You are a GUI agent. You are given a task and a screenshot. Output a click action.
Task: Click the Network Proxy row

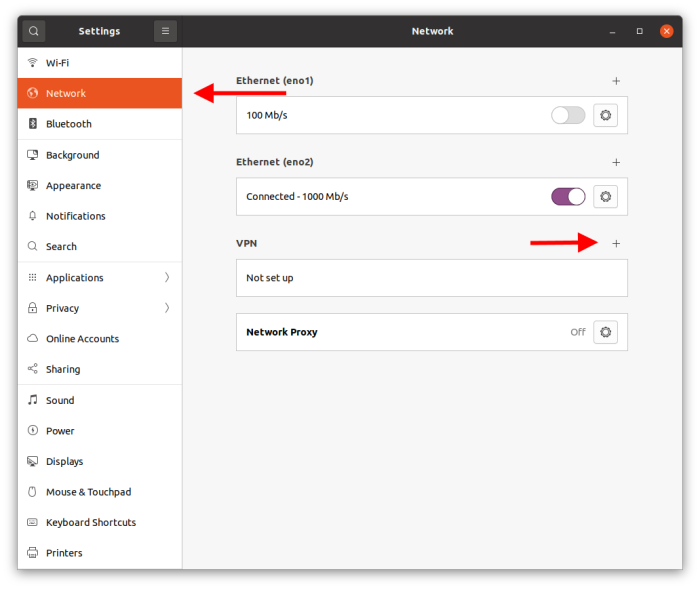(x=400, y=332)
